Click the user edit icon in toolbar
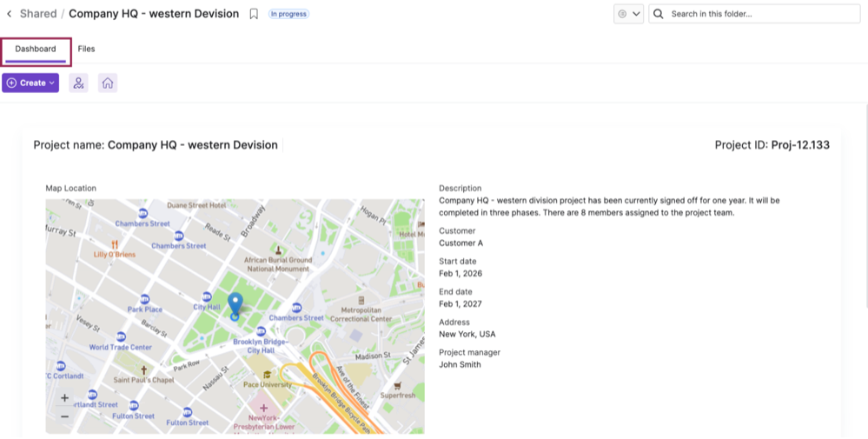Image resolution: width=868 pixels, height=439 pixels. tap(78, 83)
